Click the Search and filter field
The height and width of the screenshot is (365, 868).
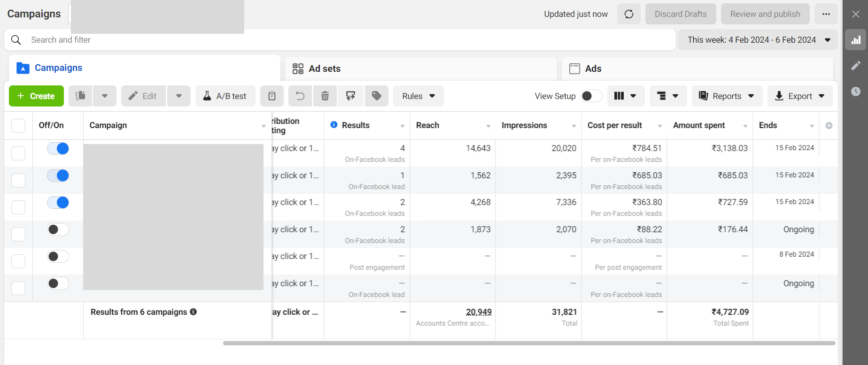click(x=329, y=40)
